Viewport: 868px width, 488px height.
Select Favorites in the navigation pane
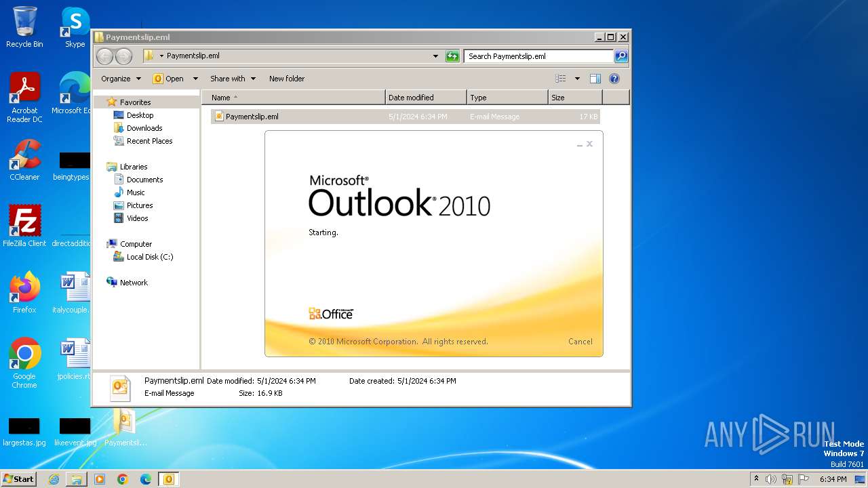135,102
